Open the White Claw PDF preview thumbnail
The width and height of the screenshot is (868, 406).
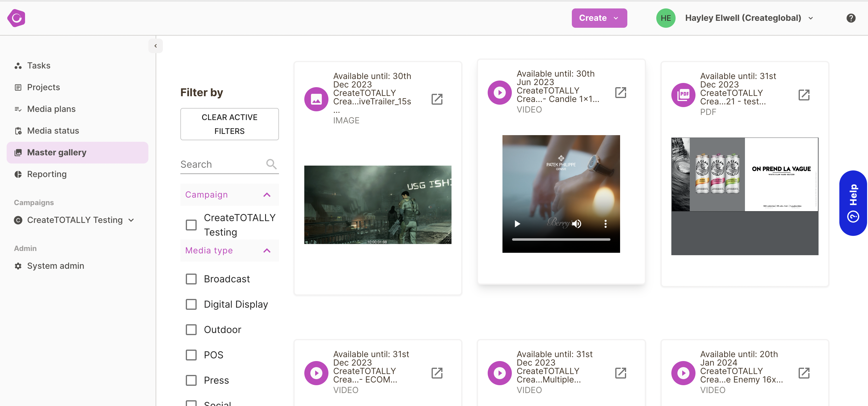click(x=744, y=196)
